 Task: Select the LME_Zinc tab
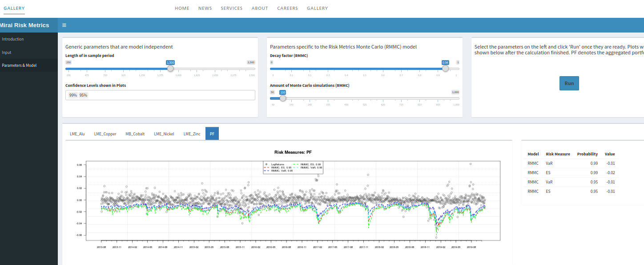(192, 134)
